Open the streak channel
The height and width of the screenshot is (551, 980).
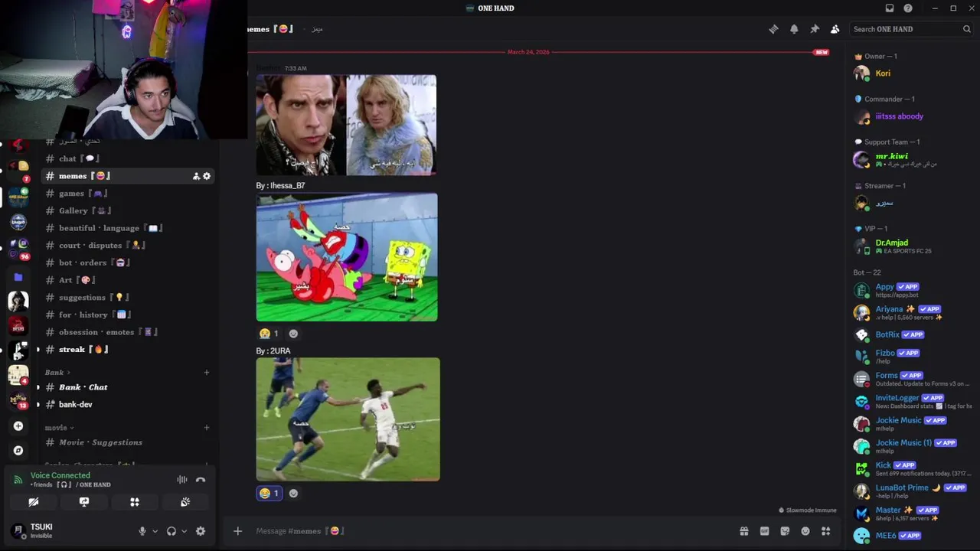(x=127, y=350)
